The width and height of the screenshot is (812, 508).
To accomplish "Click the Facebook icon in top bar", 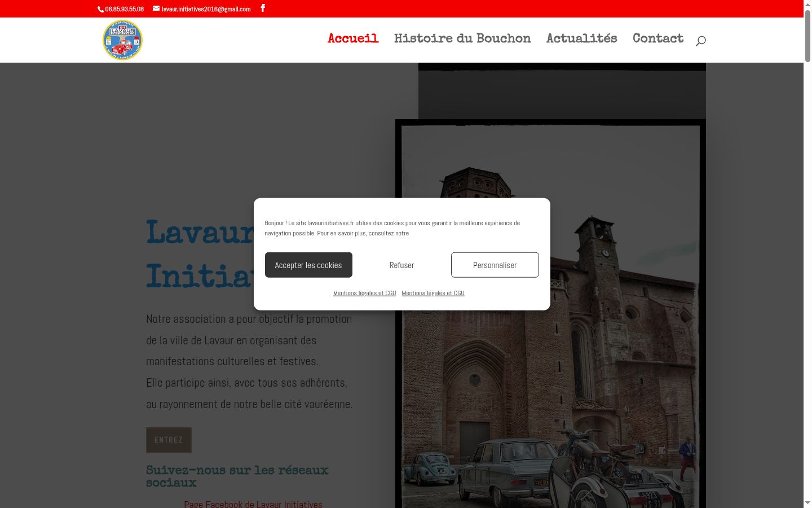I will (x=263, y=8).
